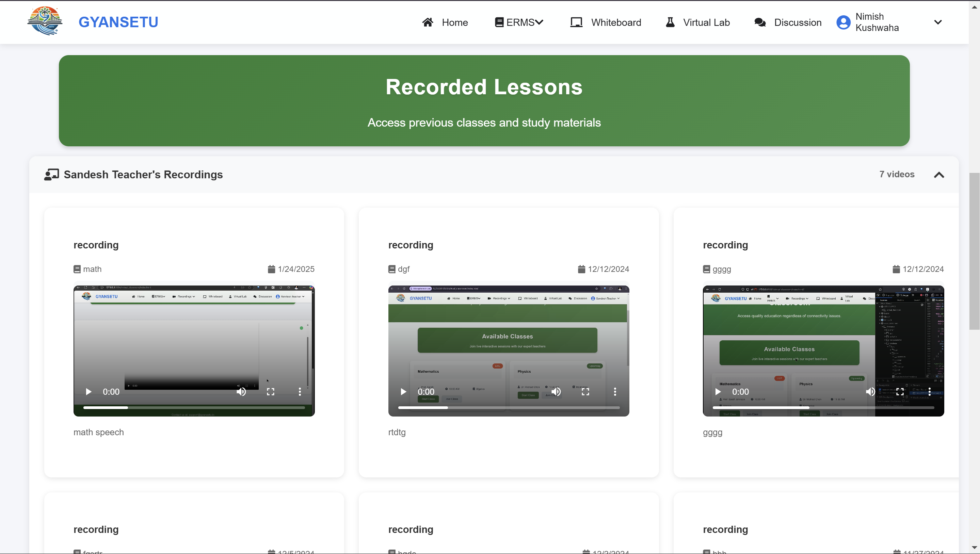Expand the Nimish Kushwaha account dropdown
This screenshot has width=980, height=554.
pyautogui.click(x=938, y=22)
